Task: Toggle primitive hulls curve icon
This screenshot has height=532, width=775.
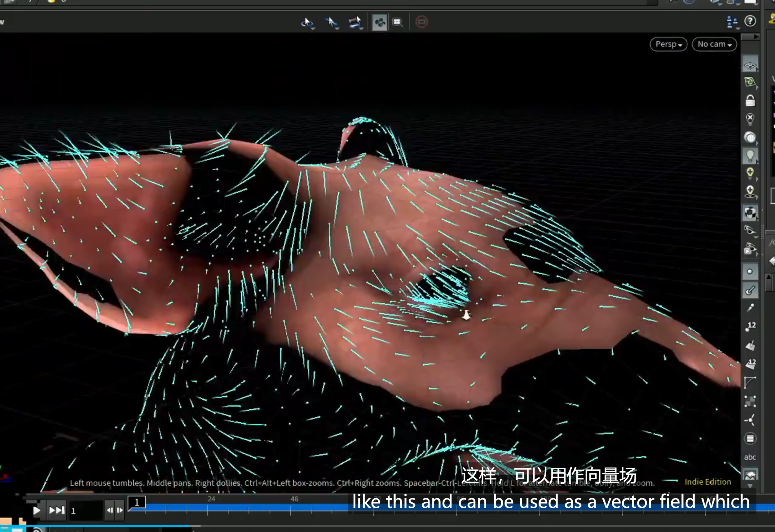Action: (x=750, y=383)
